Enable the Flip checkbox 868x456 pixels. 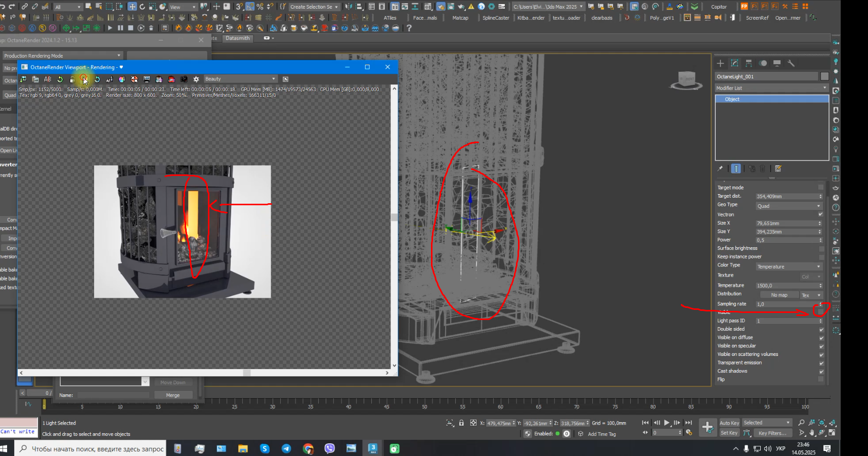(x=821, y=380)
